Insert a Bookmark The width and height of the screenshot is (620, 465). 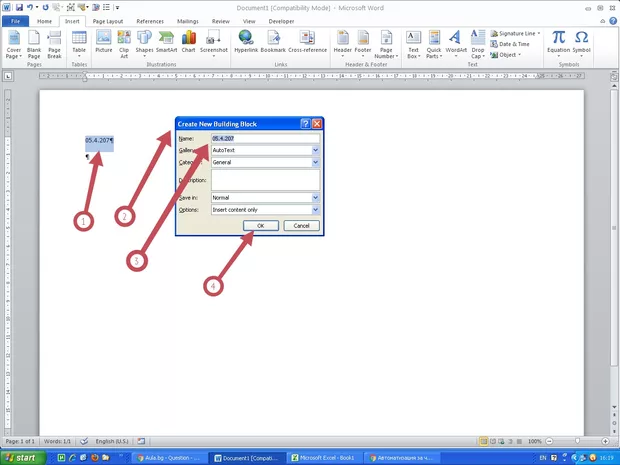click(273, 42)
